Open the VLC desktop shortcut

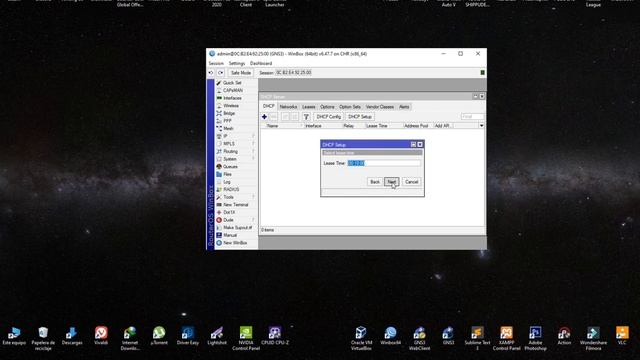(x=622, y=336)
